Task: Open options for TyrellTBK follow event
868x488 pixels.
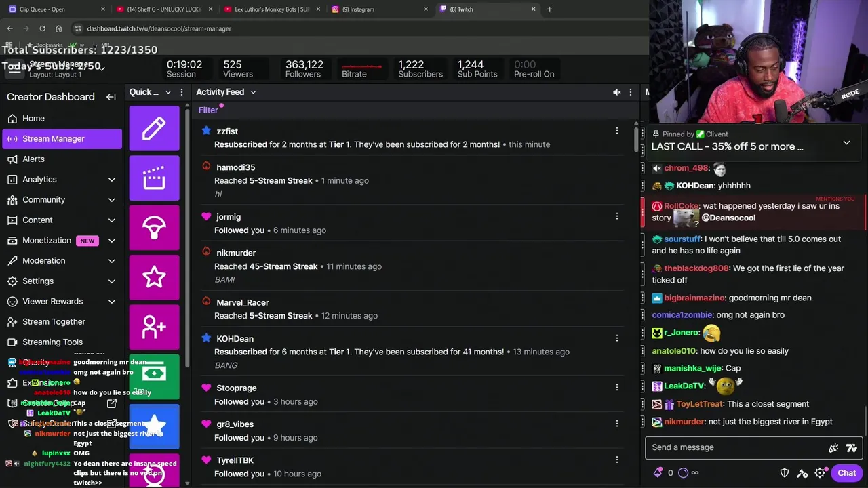Action: pos(617,460)
